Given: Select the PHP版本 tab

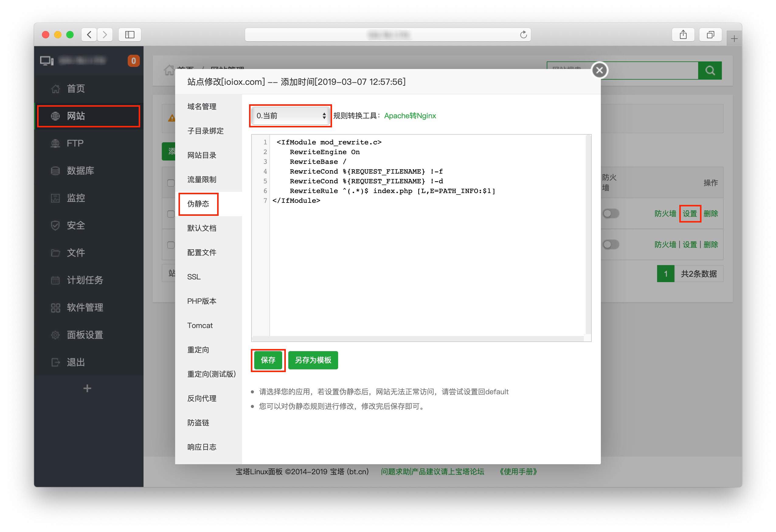Looking at the screenshot, I should (x=208, y=301).
